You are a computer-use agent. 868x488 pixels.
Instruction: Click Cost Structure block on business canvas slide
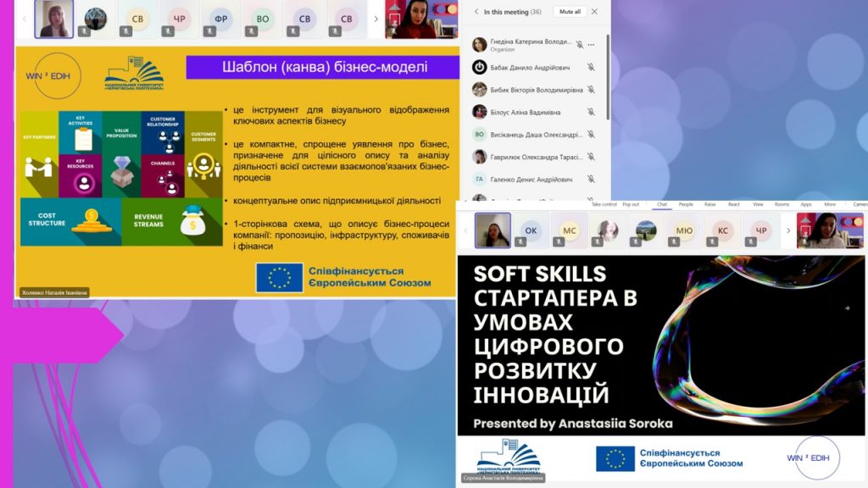(x=71, y=222)
